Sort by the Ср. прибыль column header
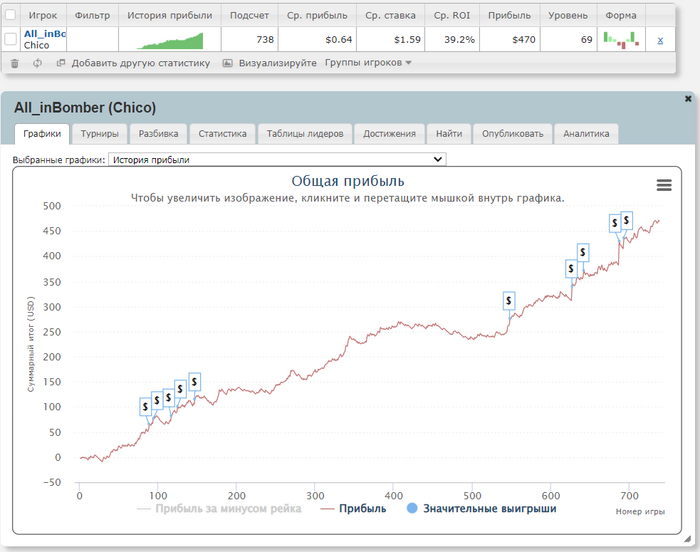The image size is (700, 552). [x=317, y=15]
